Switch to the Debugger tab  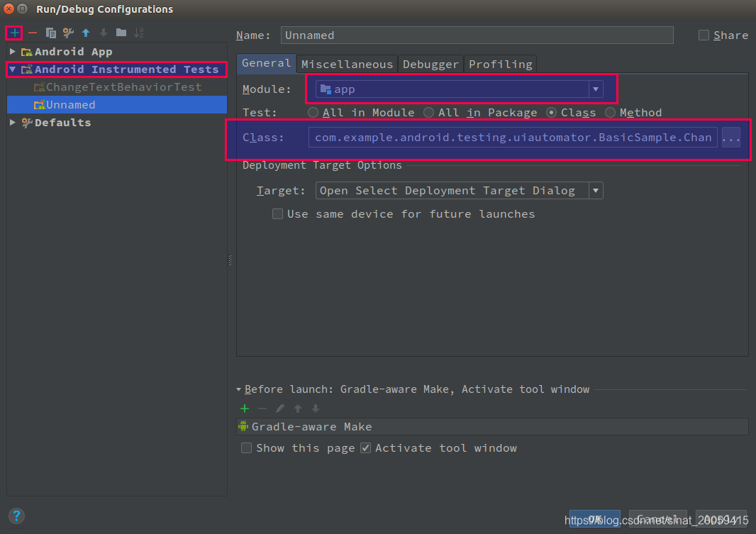click(430, 64)
